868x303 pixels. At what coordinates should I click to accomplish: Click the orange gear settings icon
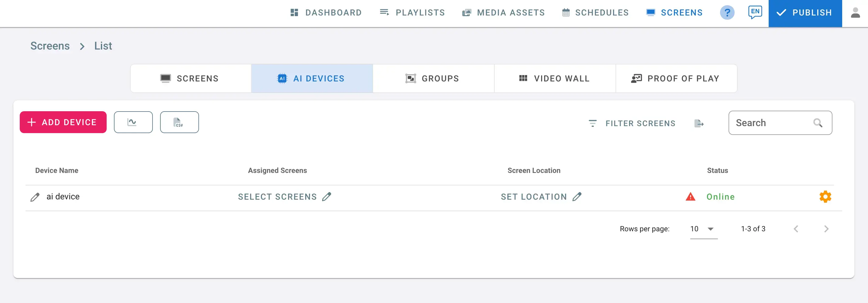click(825, 197)
